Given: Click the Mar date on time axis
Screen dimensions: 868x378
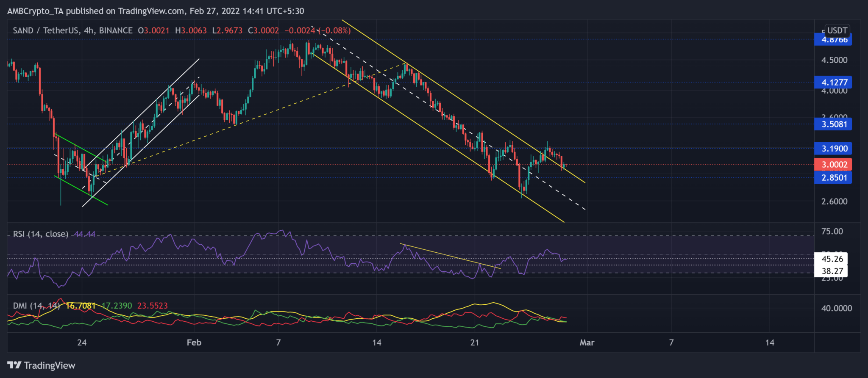Looking at the screenshot, I should point(587,342).
